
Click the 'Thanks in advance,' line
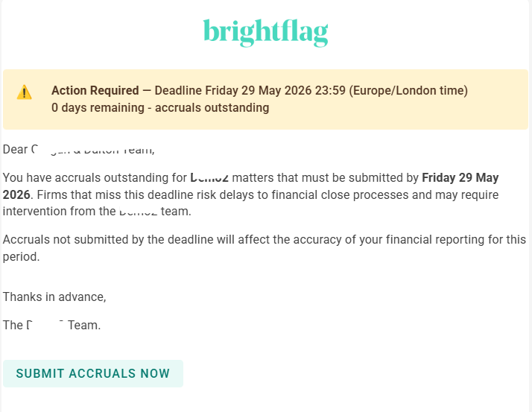pos(54,297)
